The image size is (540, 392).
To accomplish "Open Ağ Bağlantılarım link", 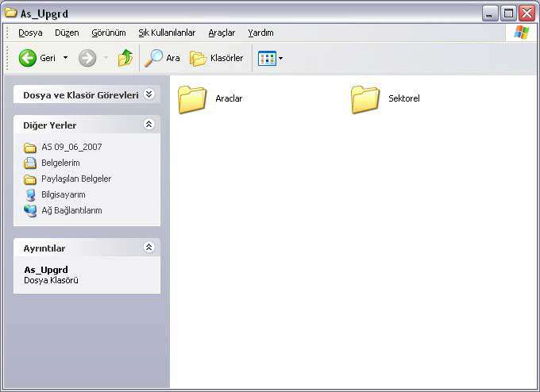I will tap(71, 210).
